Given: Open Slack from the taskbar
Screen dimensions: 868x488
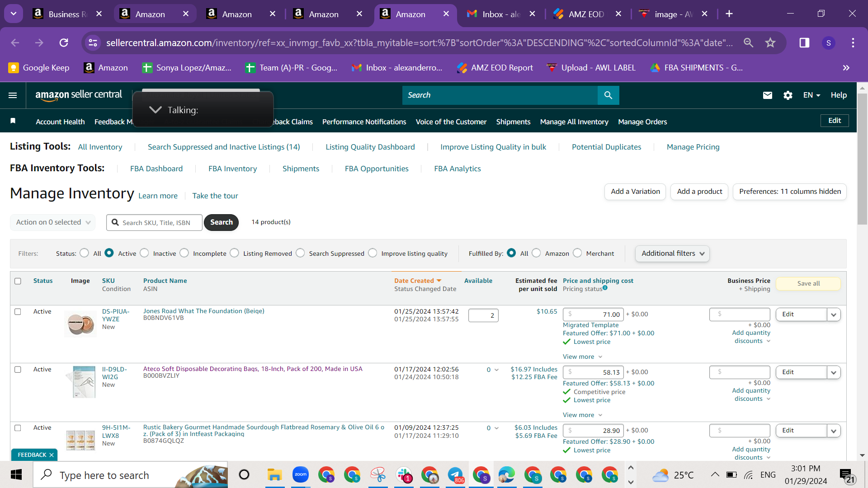Looking at the screenshot, I should [x=404, y=475].
